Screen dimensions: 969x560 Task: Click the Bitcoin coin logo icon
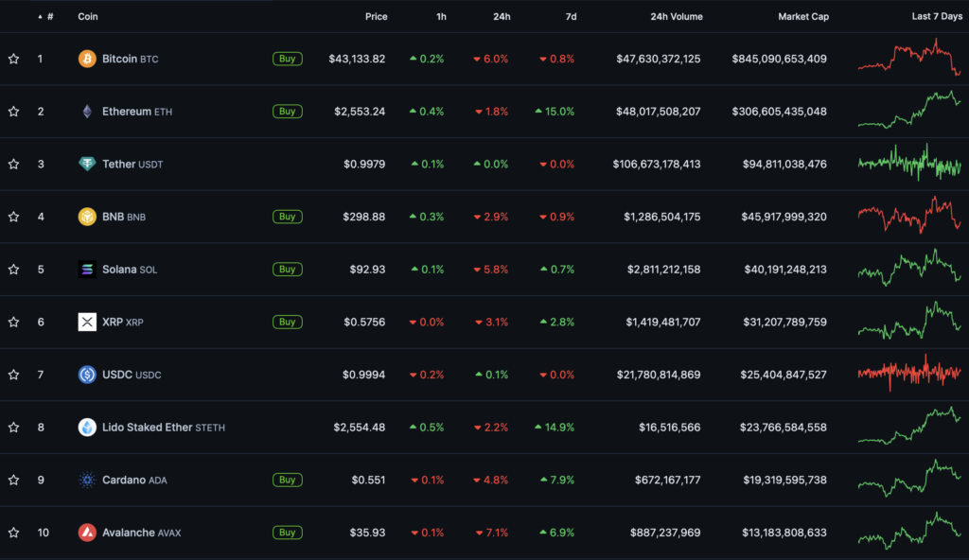(x=87, y=59)
